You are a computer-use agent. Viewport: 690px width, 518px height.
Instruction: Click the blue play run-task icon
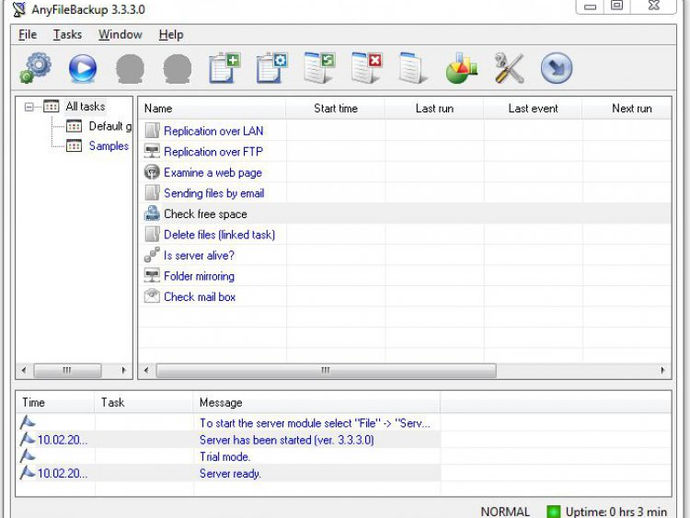[83, 68]
